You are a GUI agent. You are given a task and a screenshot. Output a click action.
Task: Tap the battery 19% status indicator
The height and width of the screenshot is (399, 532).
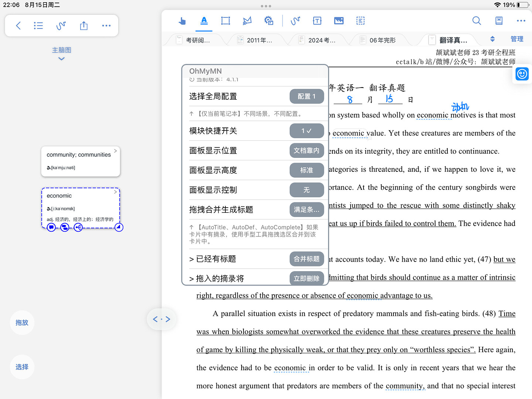[516, 5]
